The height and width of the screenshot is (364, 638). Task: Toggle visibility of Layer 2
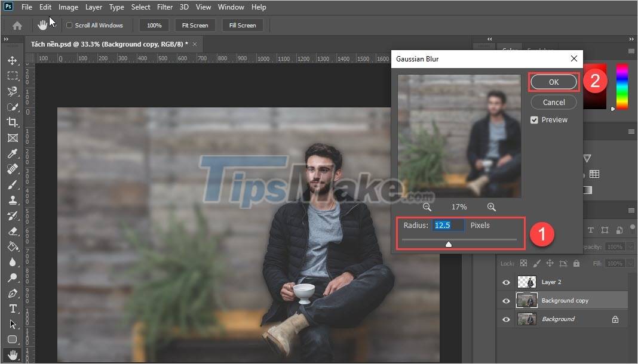click(x=506, y=282)
